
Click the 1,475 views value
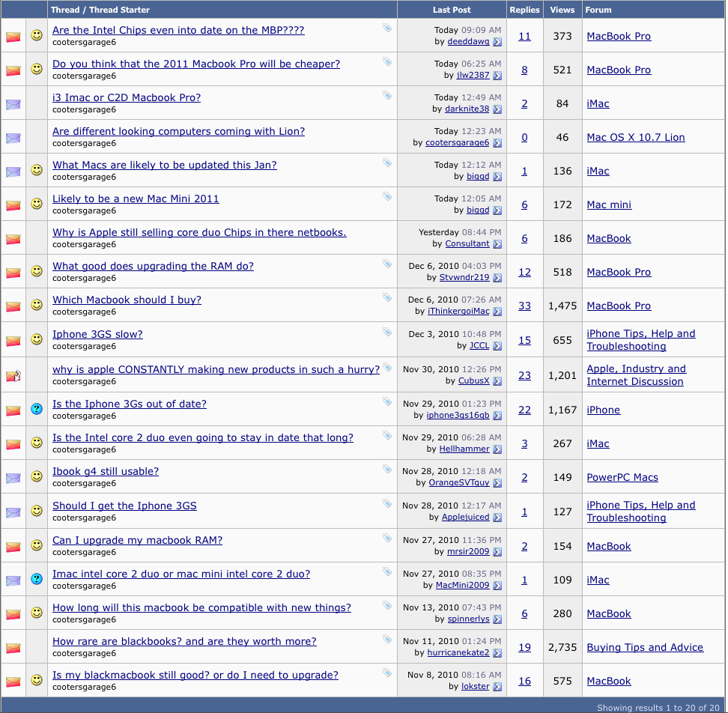[562, 306]
